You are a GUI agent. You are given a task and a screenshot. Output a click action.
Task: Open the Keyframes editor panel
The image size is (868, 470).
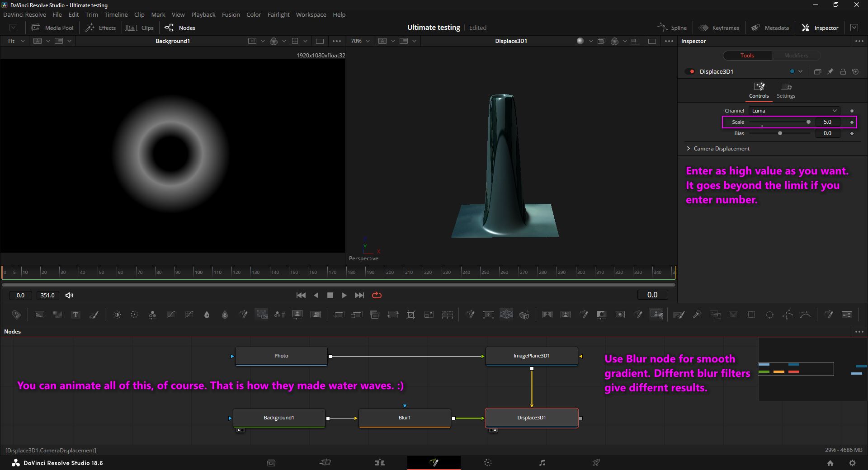coord(719,28)
